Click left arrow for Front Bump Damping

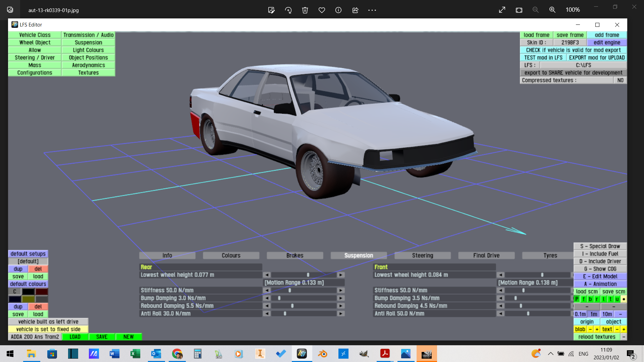(x=500, y=298)
